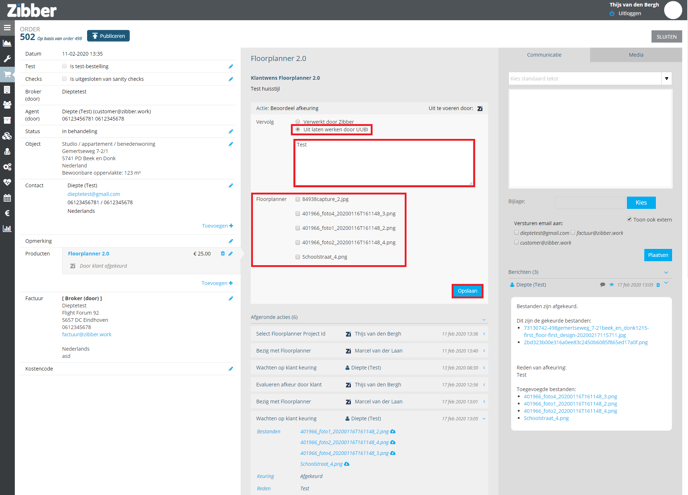Expand 'Select Floorplanner Project Id' action row
Viewport: 688px width, 495px height.
tap(484, 334)
